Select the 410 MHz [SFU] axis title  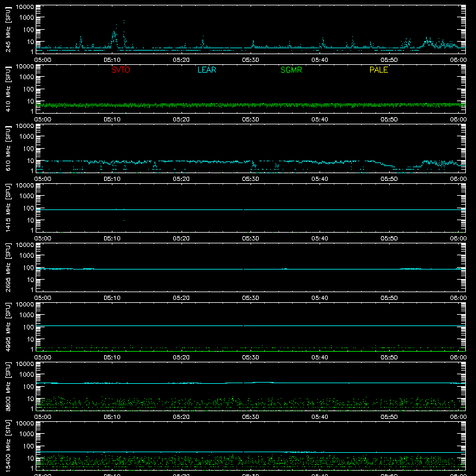[8, 89]
